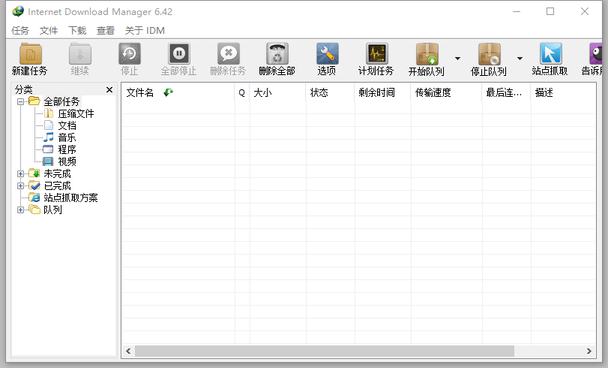Image resolution: width=608 pixels, height=368 pixels.
Task: Sort by 状态 column header
Action: [x=330, y=93]
